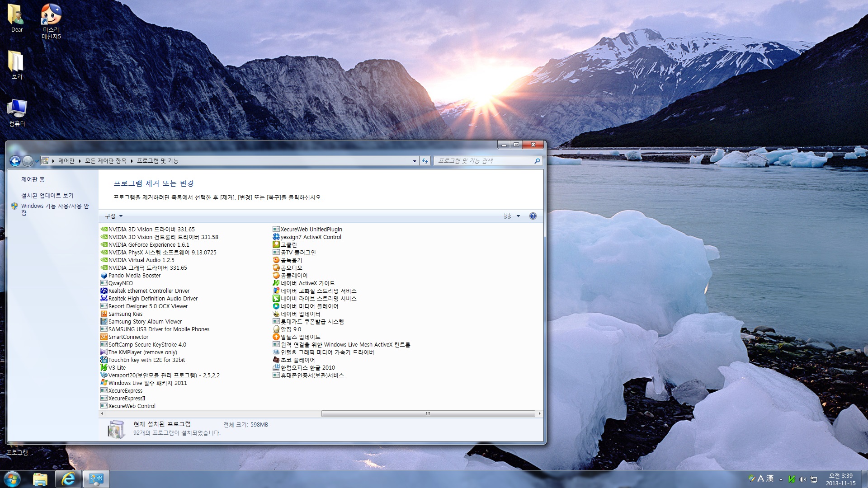This screenshot has height=488, width=868.
Task: Select XecureWeb UnifiedPlugin entry
Action: tap(307, 230)
